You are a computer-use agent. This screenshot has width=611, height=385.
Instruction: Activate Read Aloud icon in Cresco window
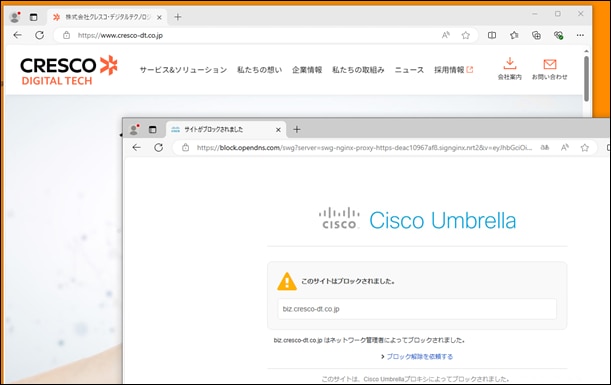coord(446,35)
